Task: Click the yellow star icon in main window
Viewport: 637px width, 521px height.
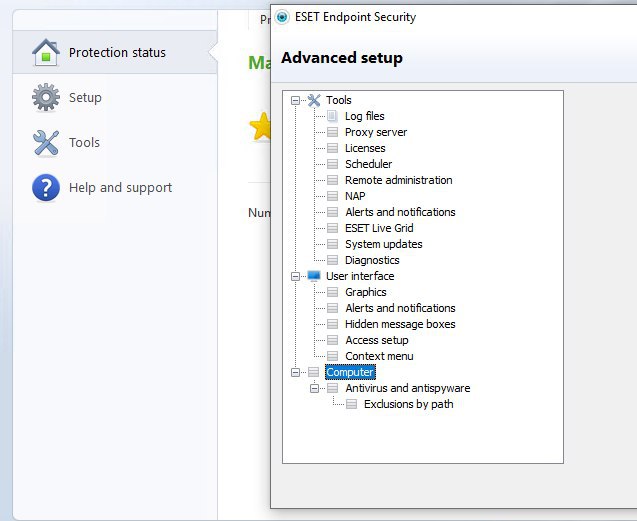Action: 260,126
